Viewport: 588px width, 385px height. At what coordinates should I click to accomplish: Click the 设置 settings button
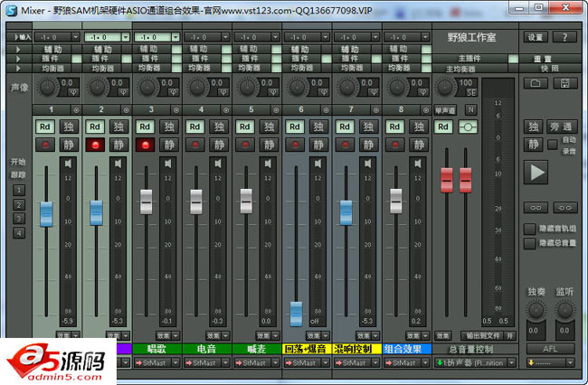pos(536,37)
